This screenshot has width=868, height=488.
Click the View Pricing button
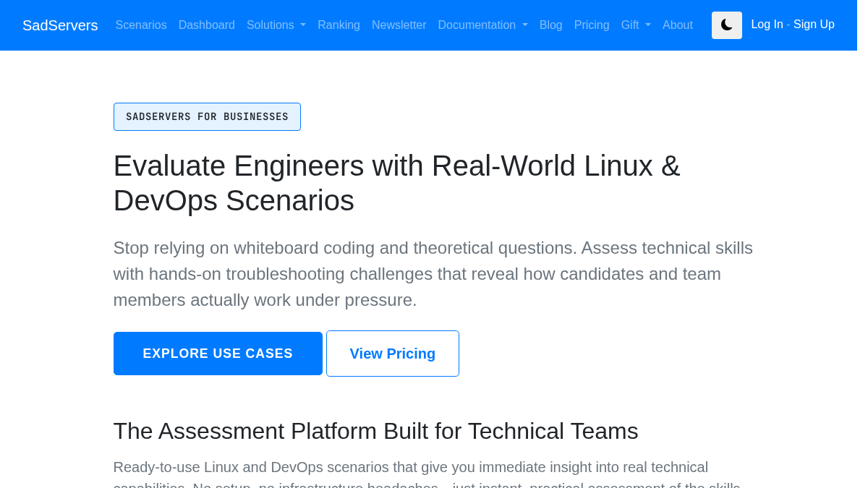(393, 354)
